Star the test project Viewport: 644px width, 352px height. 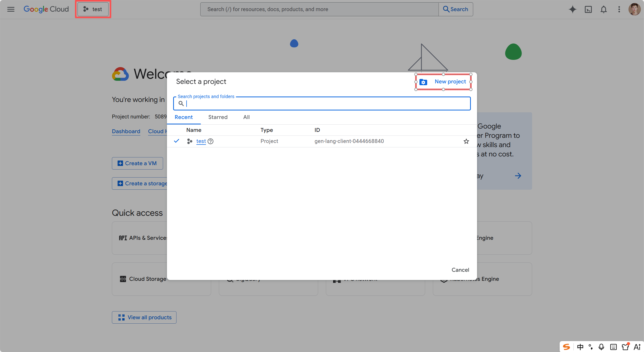coord(466,141)
